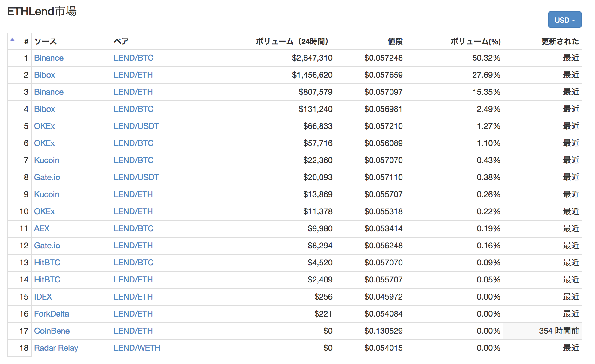Sort by the ペア column header
The height and width of the screenshot is (364, 595).
[x=121, y=41]
